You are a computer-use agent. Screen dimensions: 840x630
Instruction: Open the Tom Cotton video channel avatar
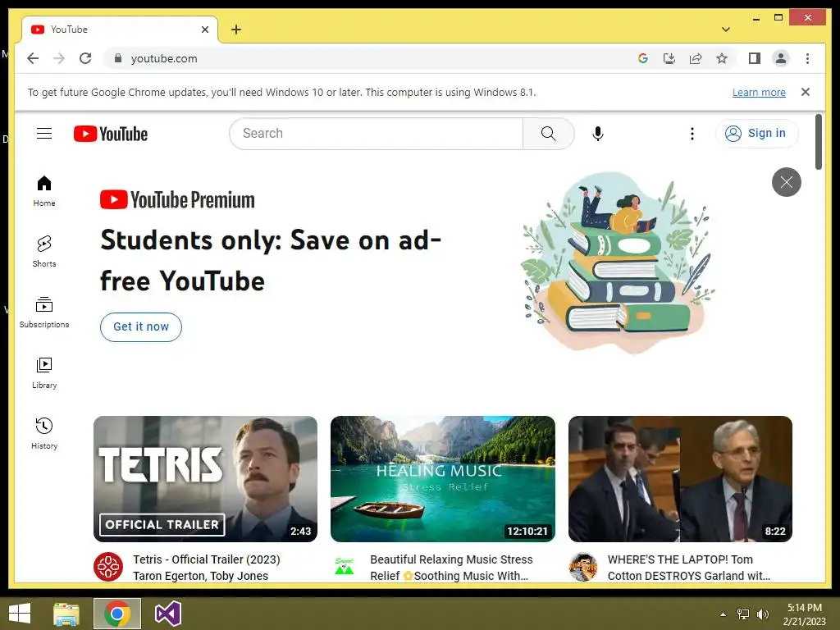[583, 567]
